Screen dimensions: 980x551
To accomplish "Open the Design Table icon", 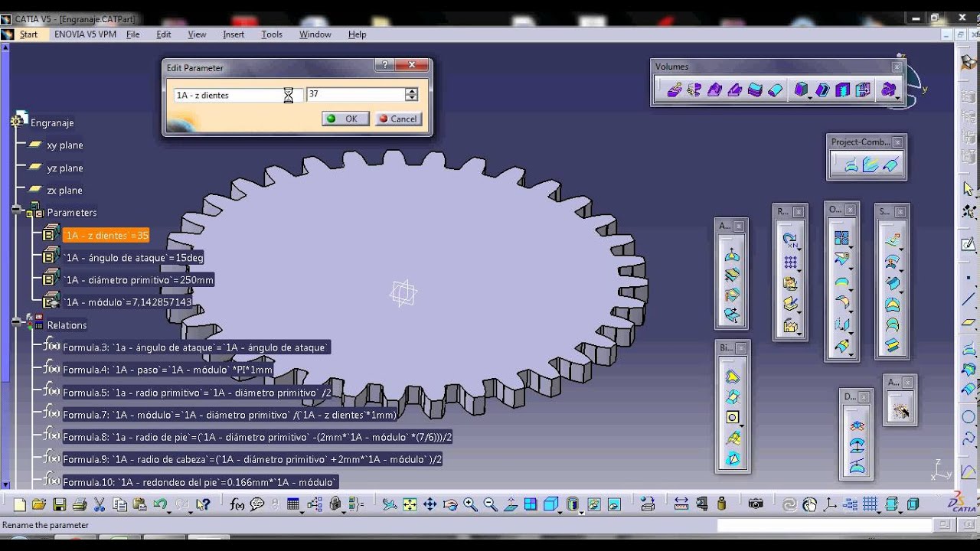I will (x=292, y=504).
